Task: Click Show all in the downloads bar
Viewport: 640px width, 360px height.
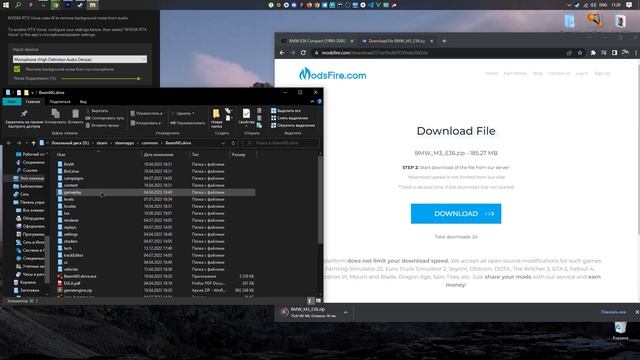Action: click(613, 312)
